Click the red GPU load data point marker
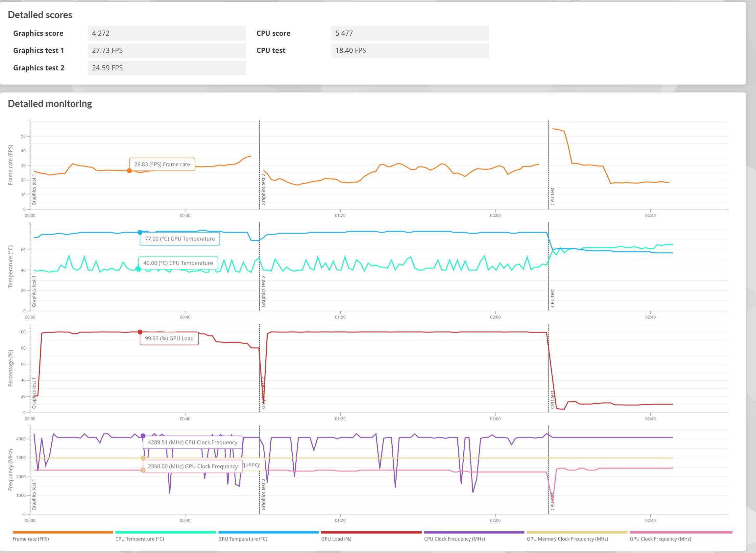This screenshot has width=756, height=553. (x=140, y=332)
